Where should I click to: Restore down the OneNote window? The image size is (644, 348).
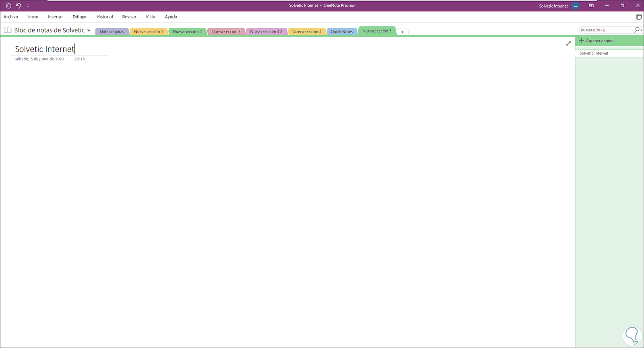[622, 6]
